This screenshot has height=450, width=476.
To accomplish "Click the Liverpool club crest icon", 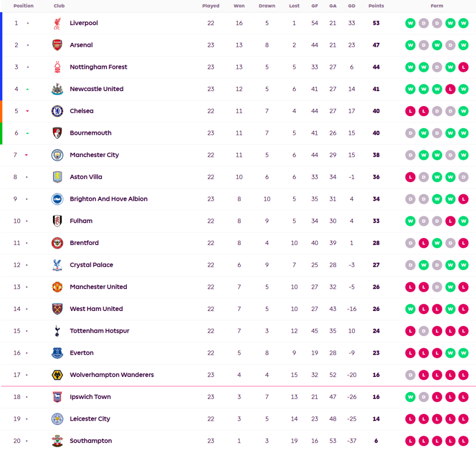I will point(57,23).
